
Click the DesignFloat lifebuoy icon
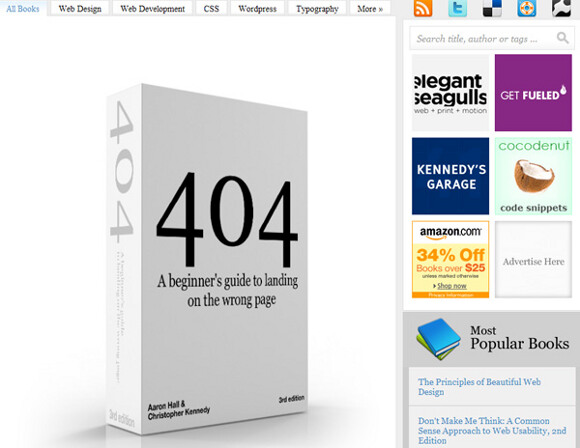527,8
